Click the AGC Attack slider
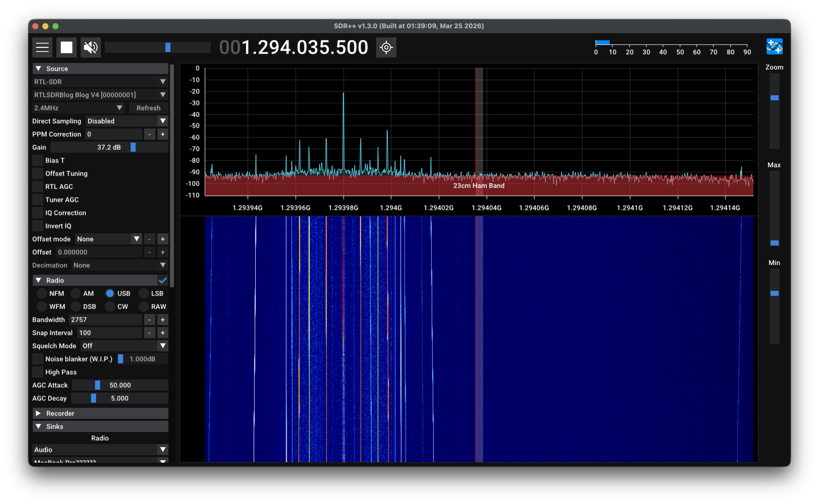 pyautogui.click(x=120, y=385)
